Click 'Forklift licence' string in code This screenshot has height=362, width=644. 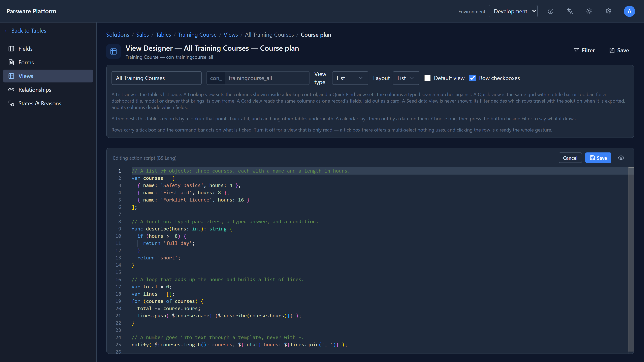pyautogui.click(x=186, y=200)
